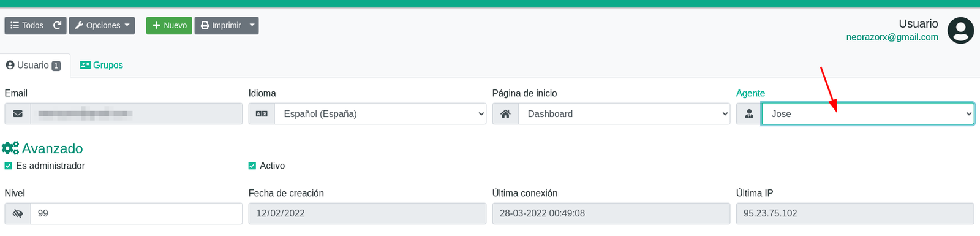Open the neorazorx@gmail.com email link
The image size is (980, 236).
892,37
